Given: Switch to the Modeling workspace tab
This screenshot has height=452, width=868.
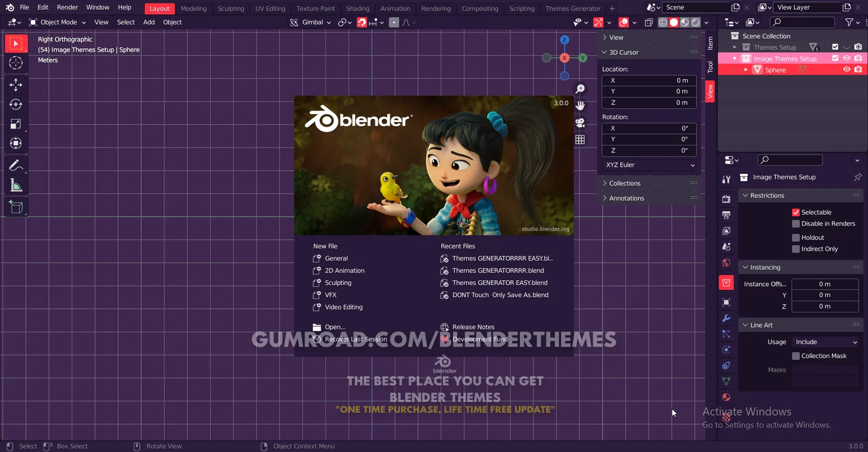Looking at the screenshot, I should coord(194,9).
